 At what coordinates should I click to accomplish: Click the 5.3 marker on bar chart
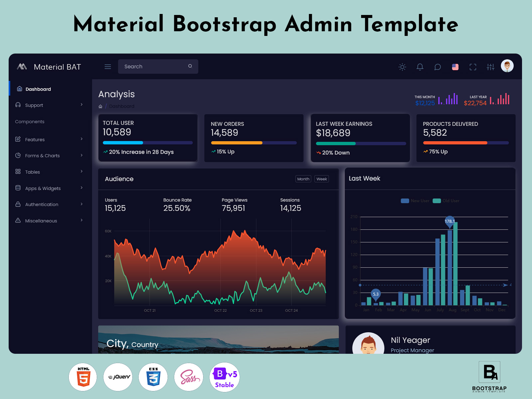point(376,295)
